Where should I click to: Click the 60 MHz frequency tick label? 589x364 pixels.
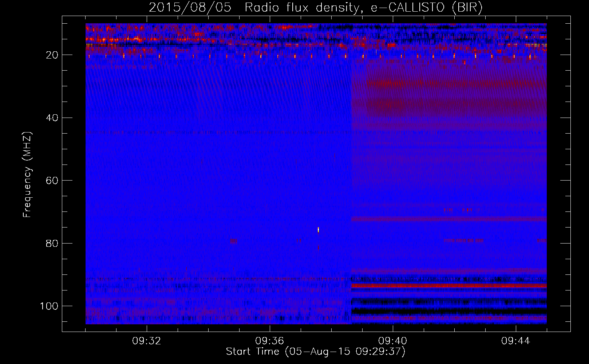pos(52,181)
